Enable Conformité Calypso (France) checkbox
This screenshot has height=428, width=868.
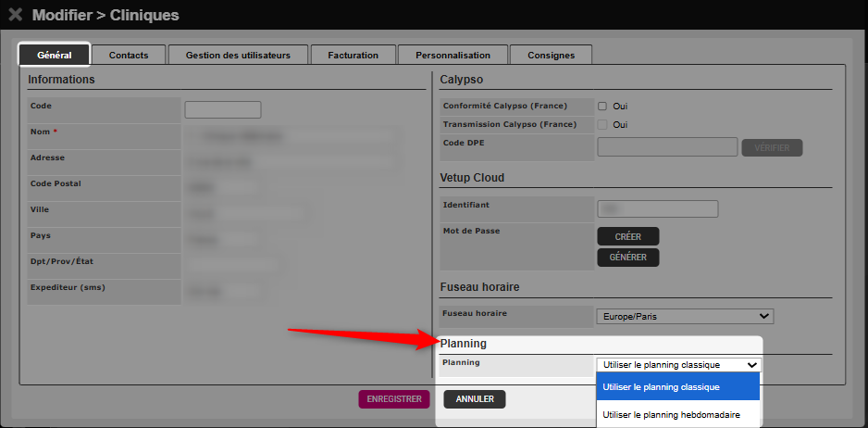click(602, 106)
